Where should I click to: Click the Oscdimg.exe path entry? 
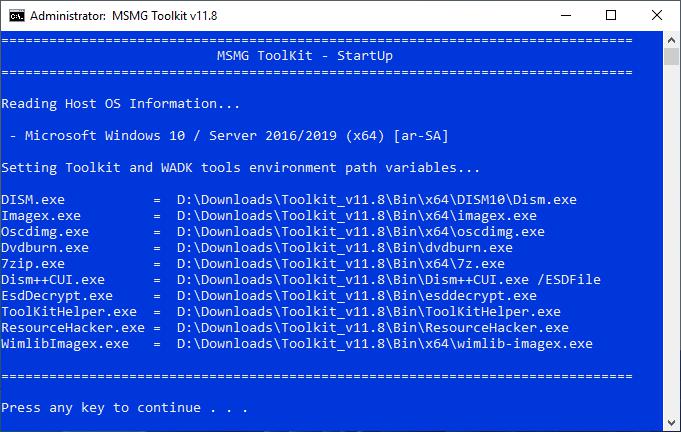tap(273, 232)
